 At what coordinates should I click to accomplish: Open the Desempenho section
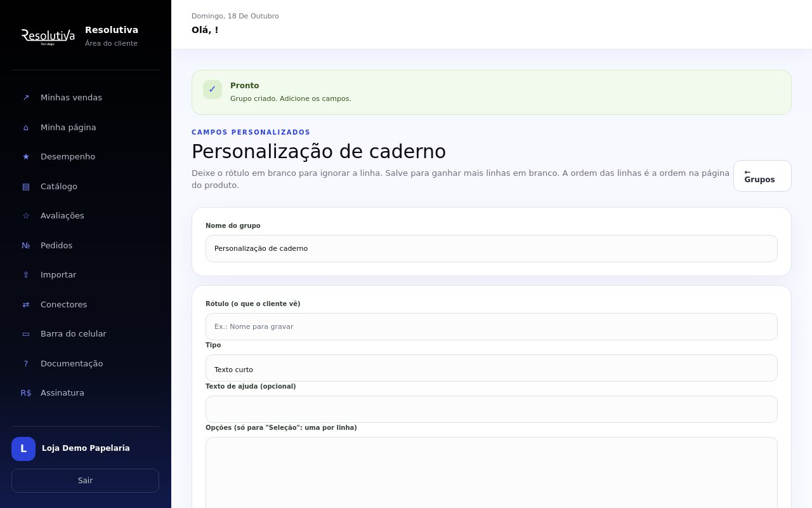85,157
